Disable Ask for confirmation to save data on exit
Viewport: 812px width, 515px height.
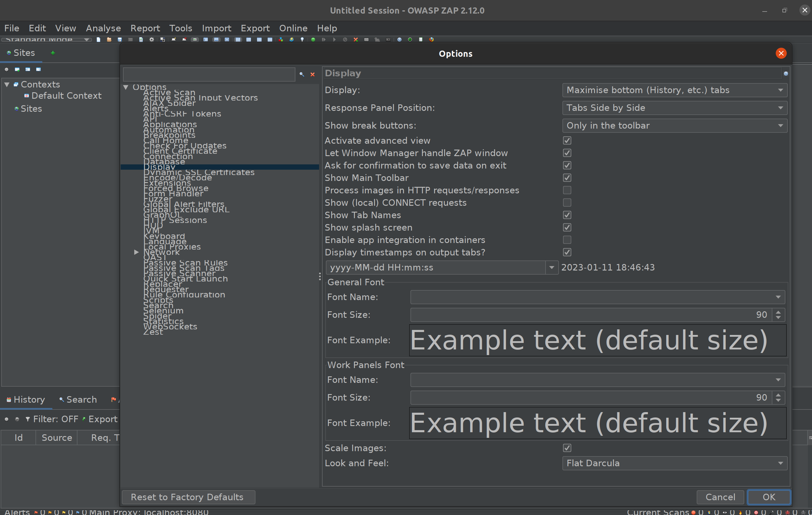pos(567,165)
